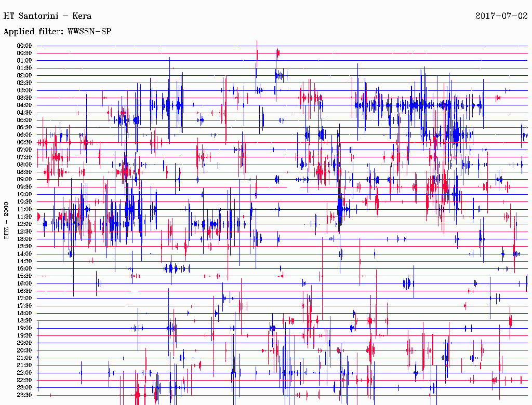Select the 12:00 time label
The image size is (532, 405).
point(24,224)
